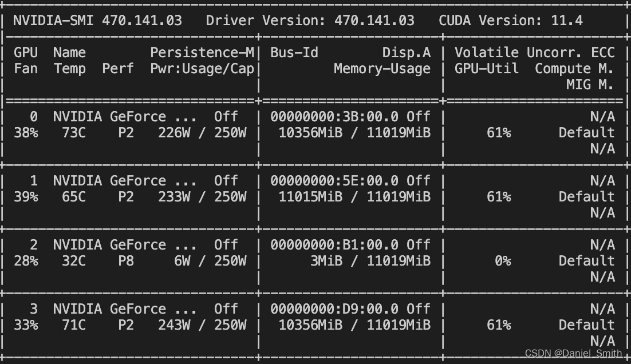Click the CUDA Version: 11.4 text
631x364 pixels.
tap(511, 21)
